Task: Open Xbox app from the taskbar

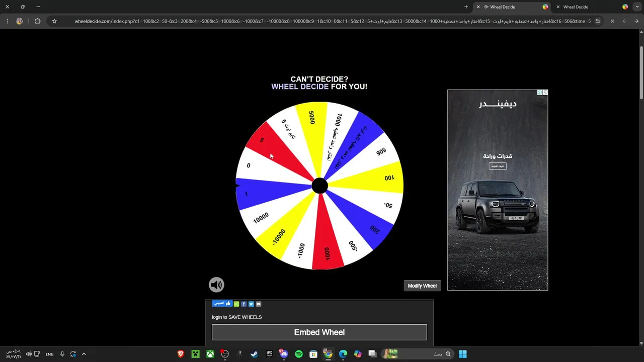Action: (x=210, y=354)
